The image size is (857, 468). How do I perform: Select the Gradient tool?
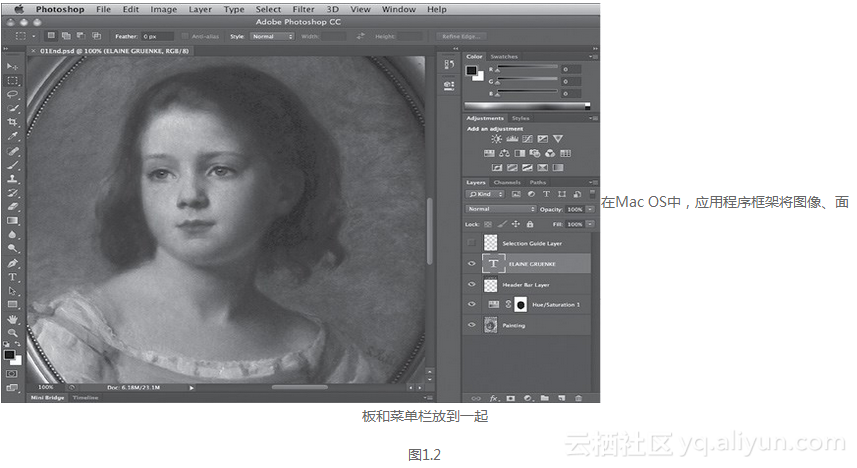coord(12,221)
